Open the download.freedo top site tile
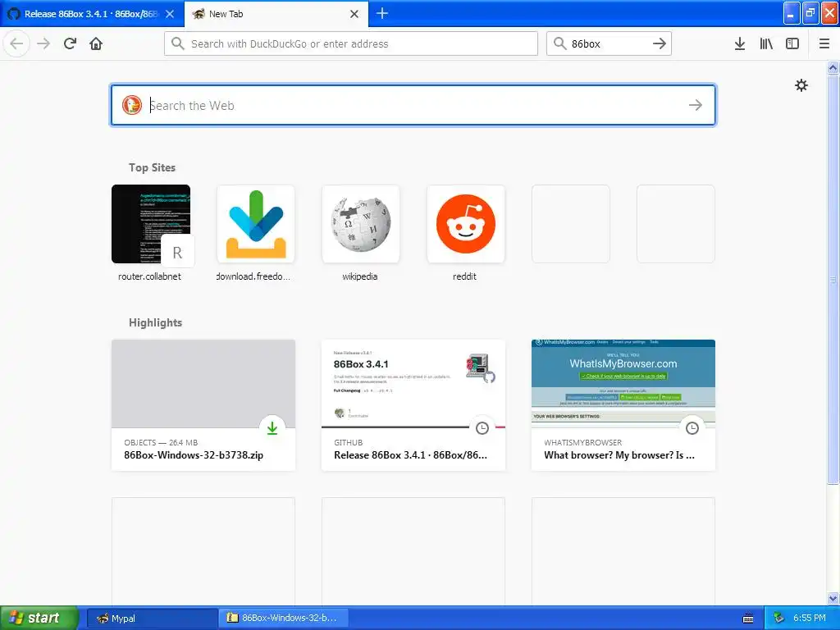The image size is (840, 630). (256, 224)
